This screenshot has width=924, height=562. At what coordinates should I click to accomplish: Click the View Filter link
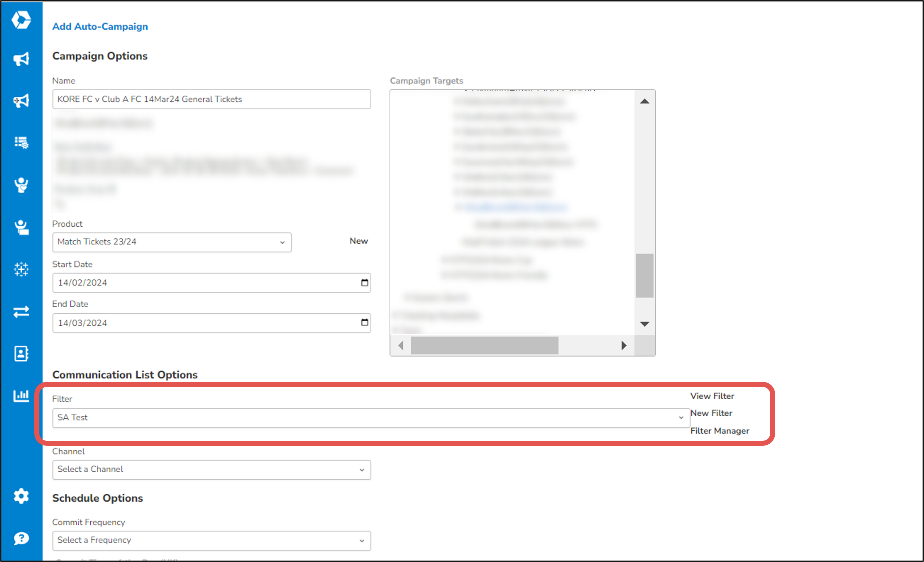click(712, 396)
